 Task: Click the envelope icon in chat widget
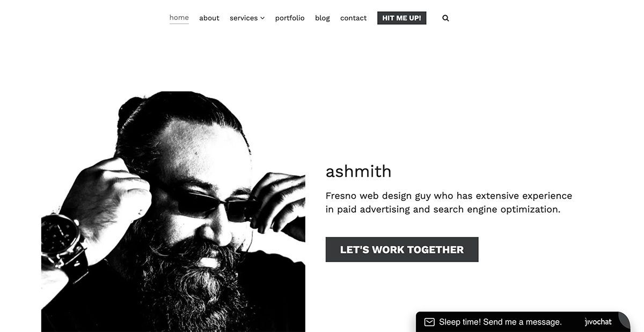[x=429, y=322]
